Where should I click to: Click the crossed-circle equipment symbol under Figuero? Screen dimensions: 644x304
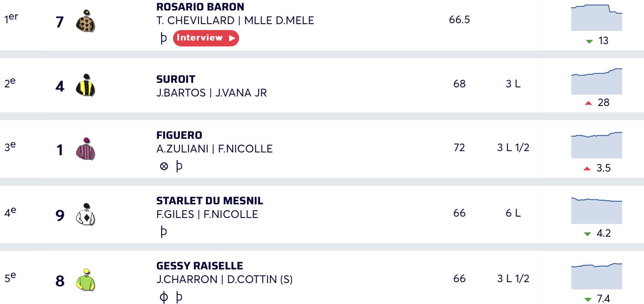[164, 167]
